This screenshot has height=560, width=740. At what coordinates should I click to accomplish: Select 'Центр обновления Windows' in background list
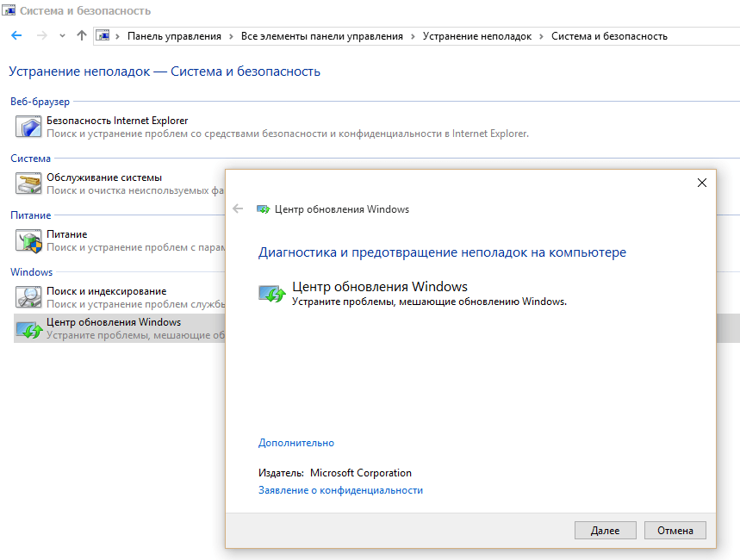pos(114,322)
